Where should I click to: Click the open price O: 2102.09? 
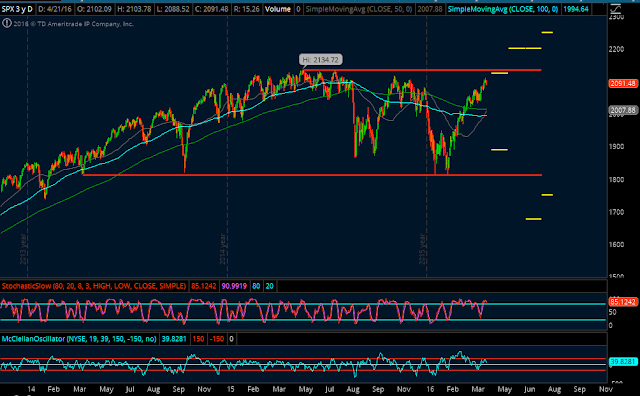point(94,9)
